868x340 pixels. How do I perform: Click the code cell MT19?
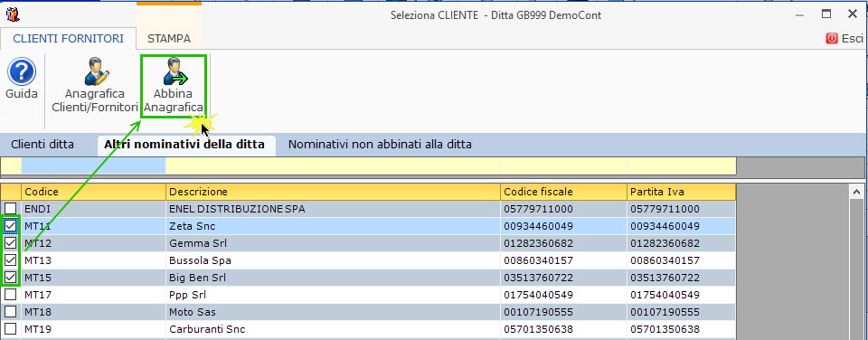93,329
